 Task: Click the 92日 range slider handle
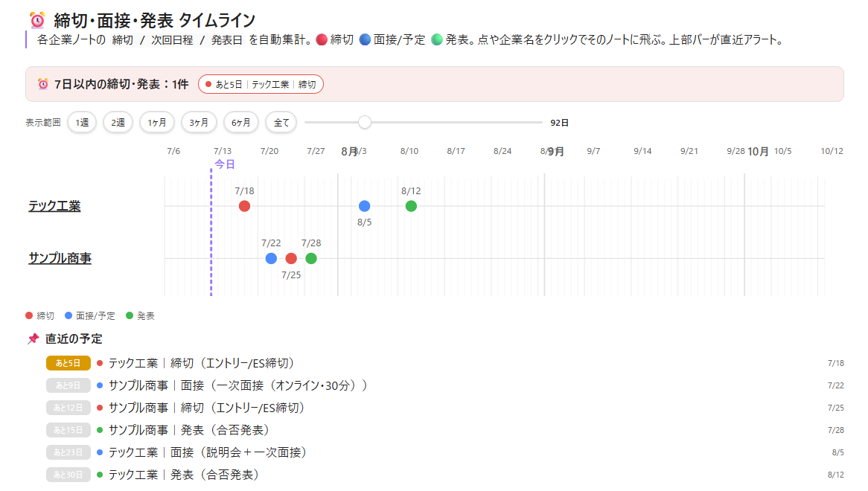tap(364, 122)
